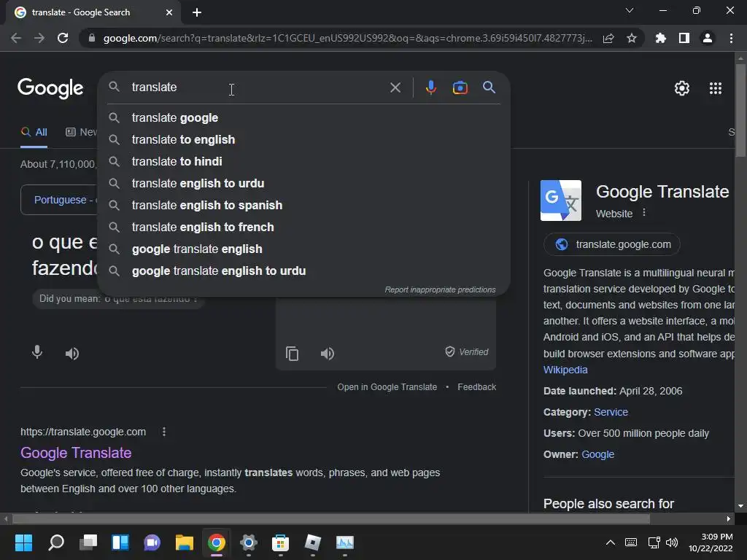This screenshot has width=747, height=560.
Task: Select suggestion translate english to urdu
Action: (x=303, y=183)
